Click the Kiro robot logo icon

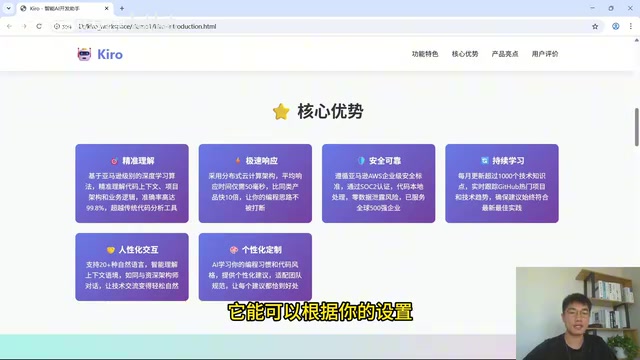pos(84,54)
